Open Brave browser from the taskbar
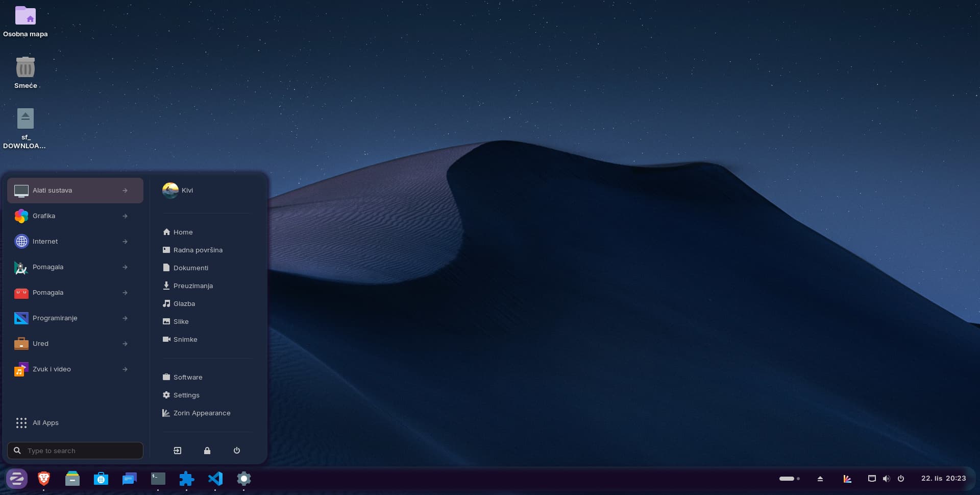This screenshot has height=495, width=980. pyautogui.click(x=44, y=479)
